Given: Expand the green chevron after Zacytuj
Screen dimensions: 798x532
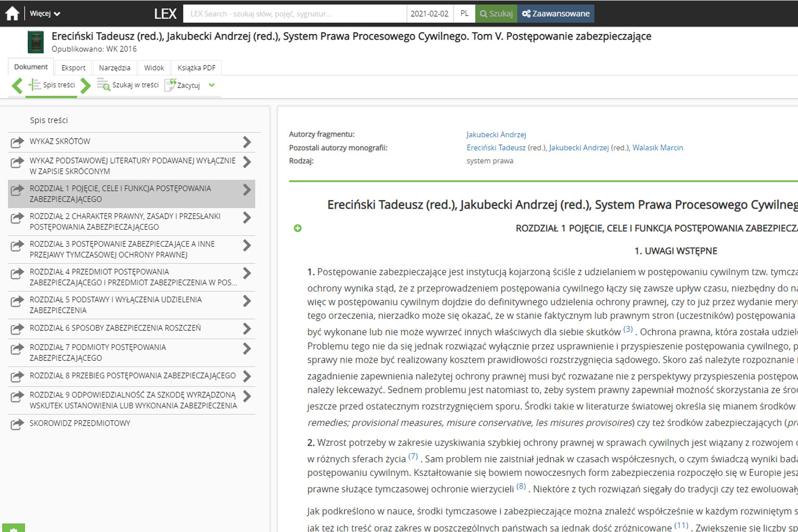Looking at the screenshot, I should (211, 85).
